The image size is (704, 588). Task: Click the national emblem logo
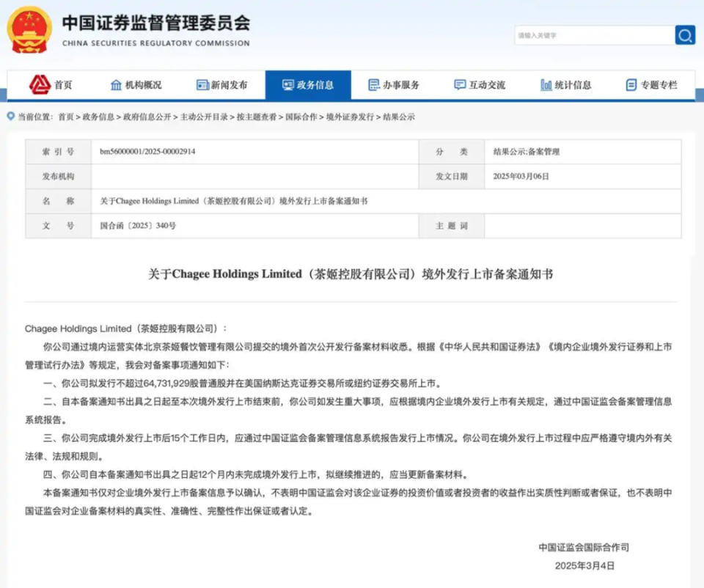point(29,30)
